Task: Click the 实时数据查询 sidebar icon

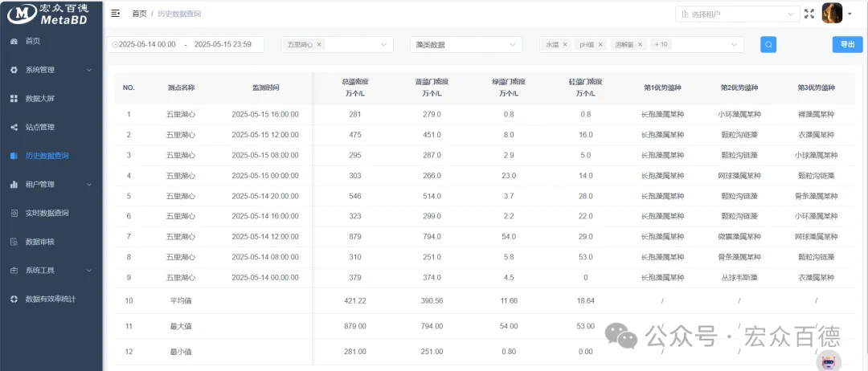Action: [x=14, y=213]
